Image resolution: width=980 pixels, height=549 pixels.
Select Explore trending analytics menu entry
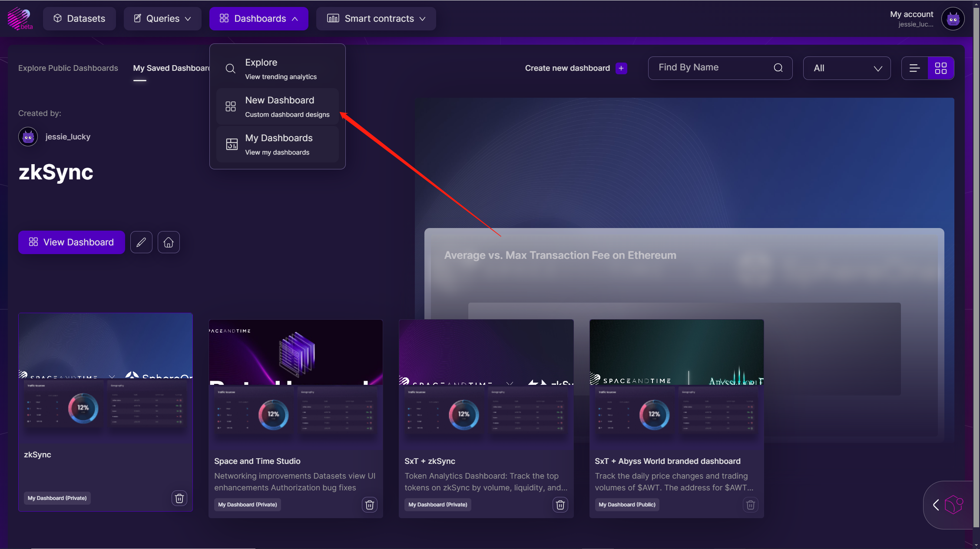click(278, 69)
